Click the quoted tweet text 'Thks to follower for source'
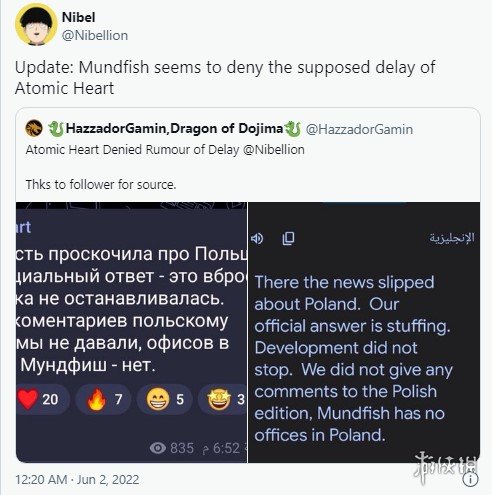492x495 pixels. coord(101,184)
